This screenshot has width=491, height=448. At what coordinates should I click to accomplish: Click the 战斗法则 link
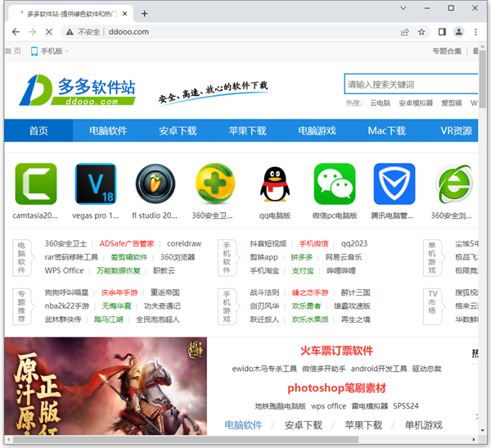(x=264, y=292)
